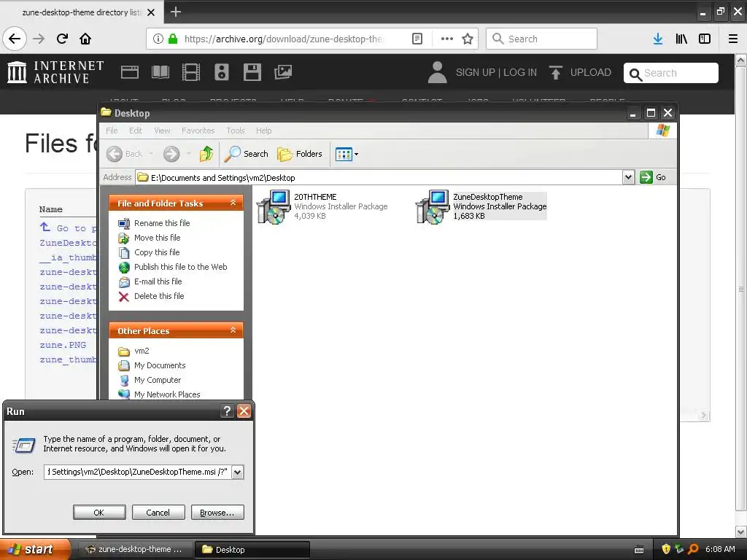
Task: Collapse File and Folder Tasks panel
Action: tap(233, 203)
